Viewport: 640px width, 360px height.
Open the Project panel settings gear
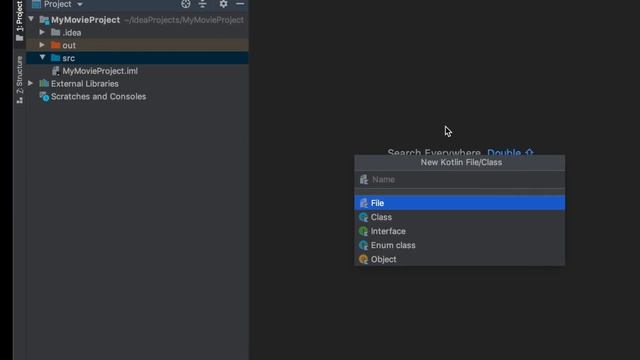(x=223, y=4)
